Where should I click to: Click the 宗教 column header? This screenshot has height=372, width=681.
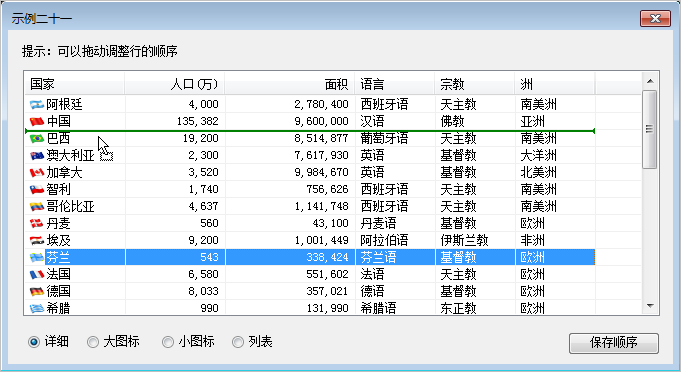[x=475, y=84]
